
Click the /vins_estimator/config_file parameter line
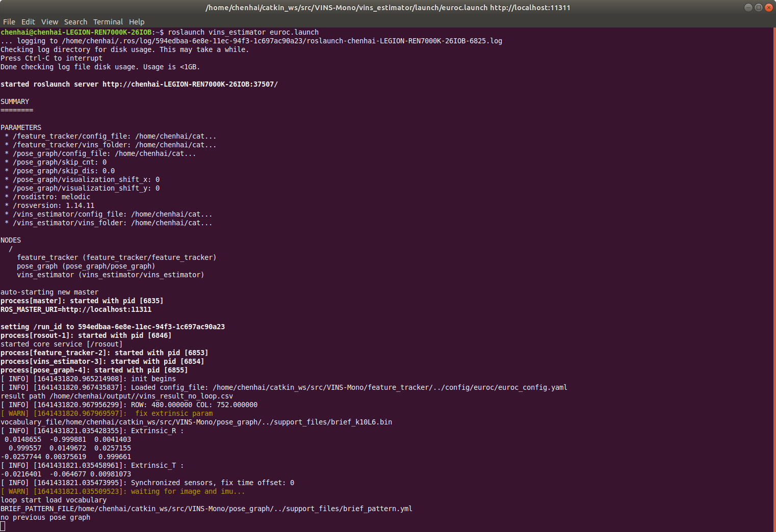pos(109,214)
